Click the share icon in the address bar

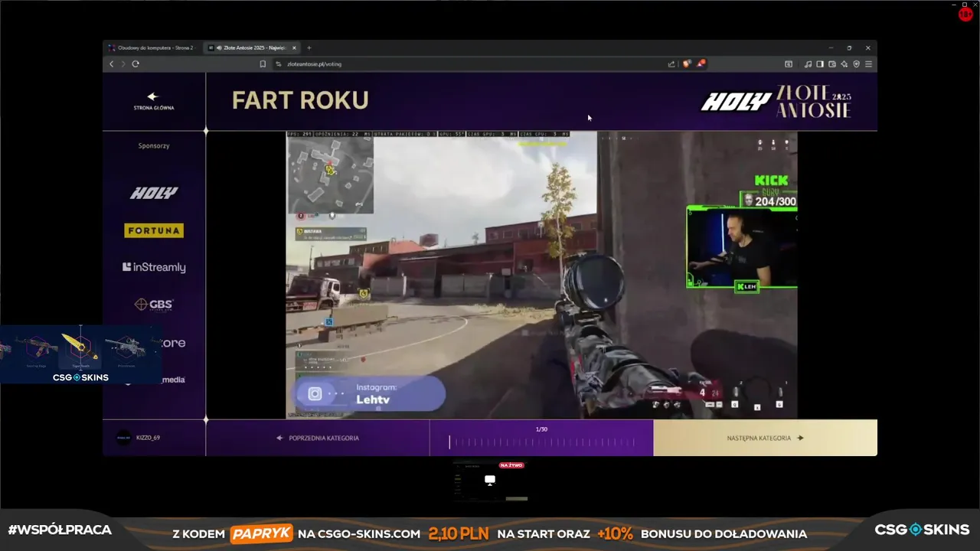(671, 64)
